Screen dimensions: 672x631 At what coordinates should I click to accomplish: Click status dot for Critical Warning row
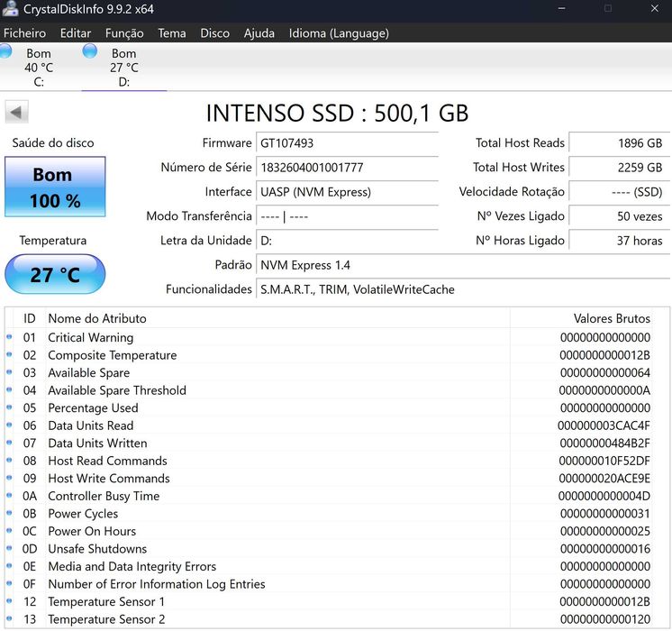(x=9, y=337)
